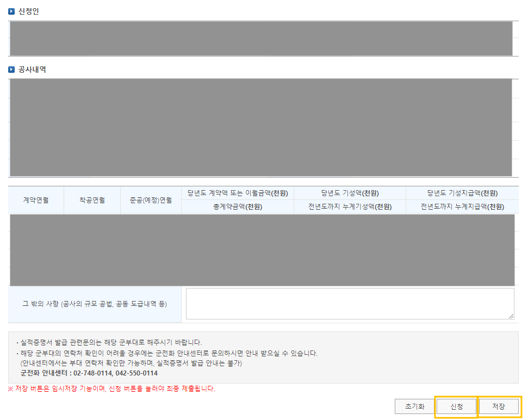Click the 초기화 reset button
528x420 pixels.
[414, 406]
